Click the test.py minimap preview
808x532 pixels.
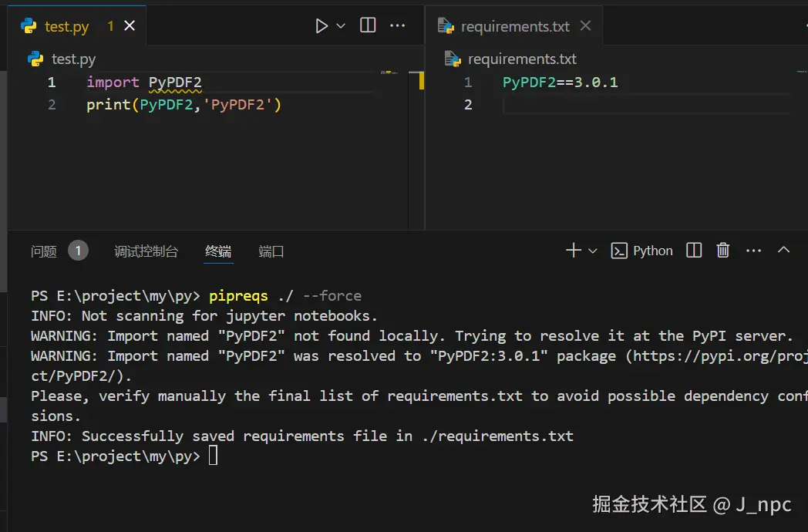click(x=389, y=72)
